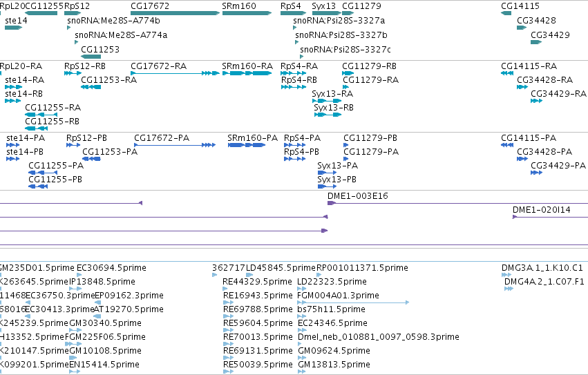Select the SRm160-RA transcript glyph
This screenshot has height=375, width=588.
tap(247, 73)
